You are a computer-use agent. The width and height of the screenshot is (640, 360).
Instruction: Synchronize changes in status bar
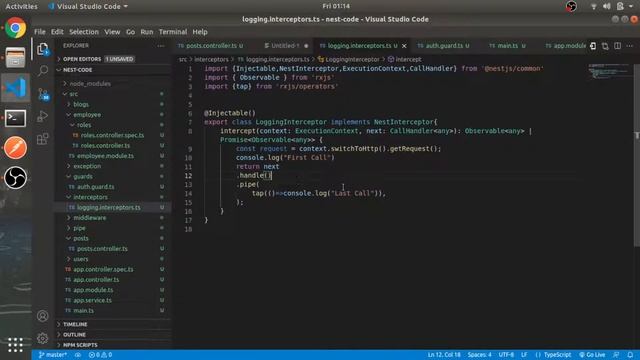click(x=78, y=355)
